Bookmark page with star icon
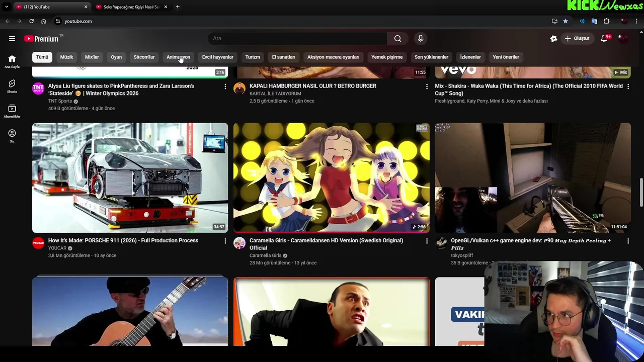Viewport: 644px width, 362px height. click(x=566, y=21)
